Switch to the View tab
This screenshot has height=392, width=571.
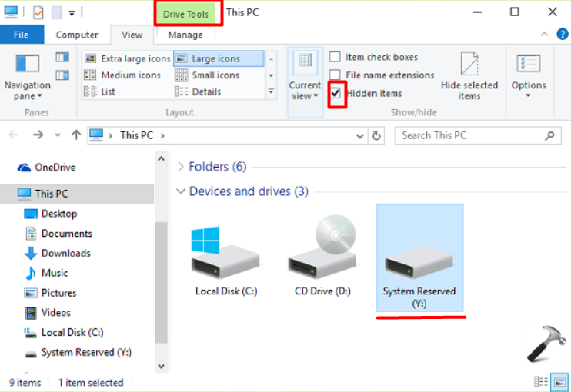point(132,35)
